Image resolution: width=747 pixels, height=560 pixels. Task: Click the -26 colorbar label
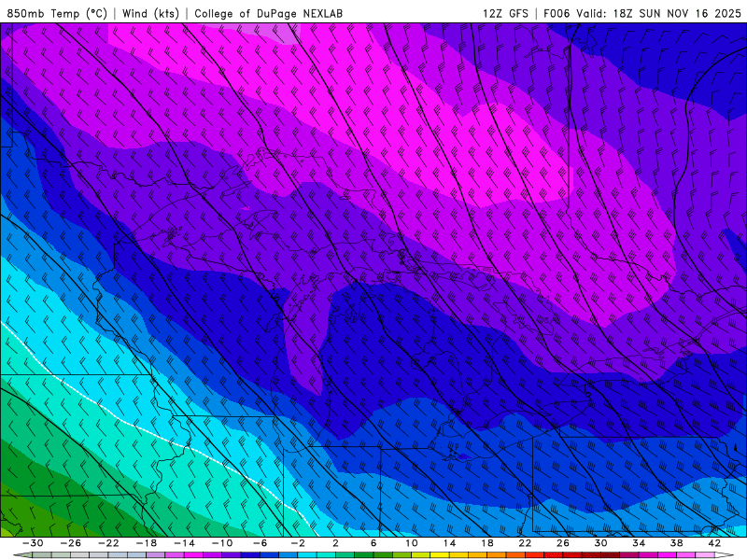coord(71,543)
